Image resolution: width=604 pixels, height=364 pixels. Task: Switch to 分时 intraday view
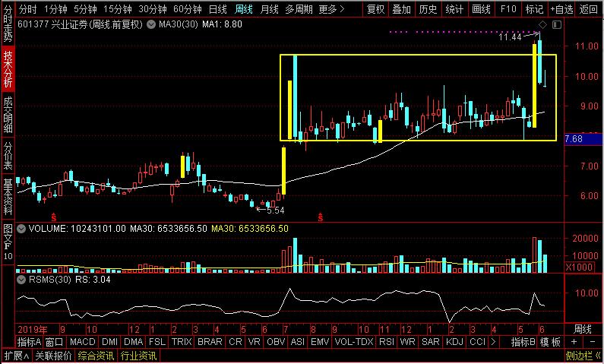[x=28, y=9]
